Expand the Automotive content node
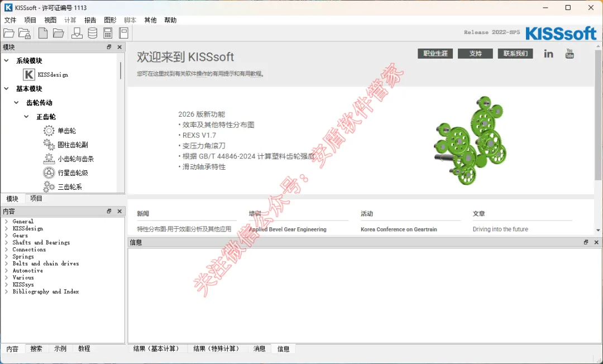 6,271
